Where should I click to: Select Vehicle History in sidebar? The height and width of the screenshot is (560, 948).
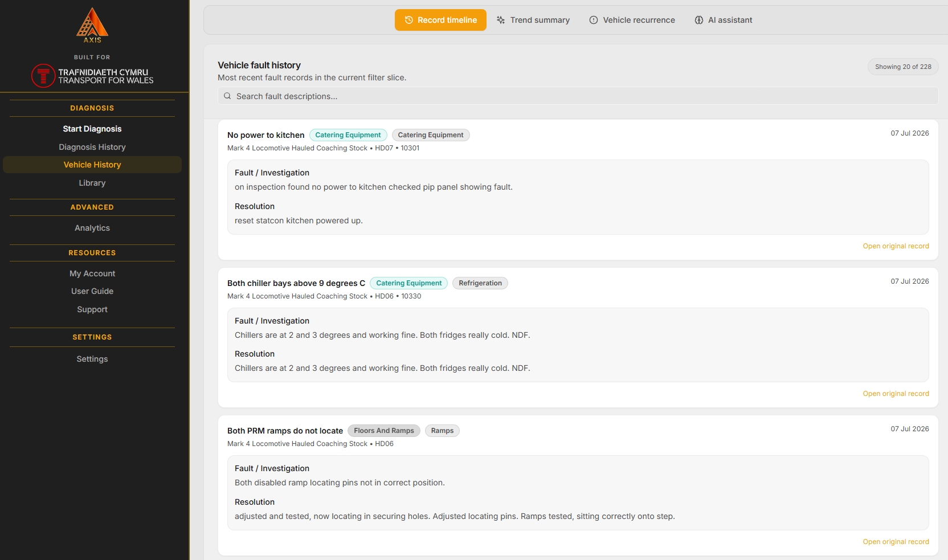[x=92, y=165]
